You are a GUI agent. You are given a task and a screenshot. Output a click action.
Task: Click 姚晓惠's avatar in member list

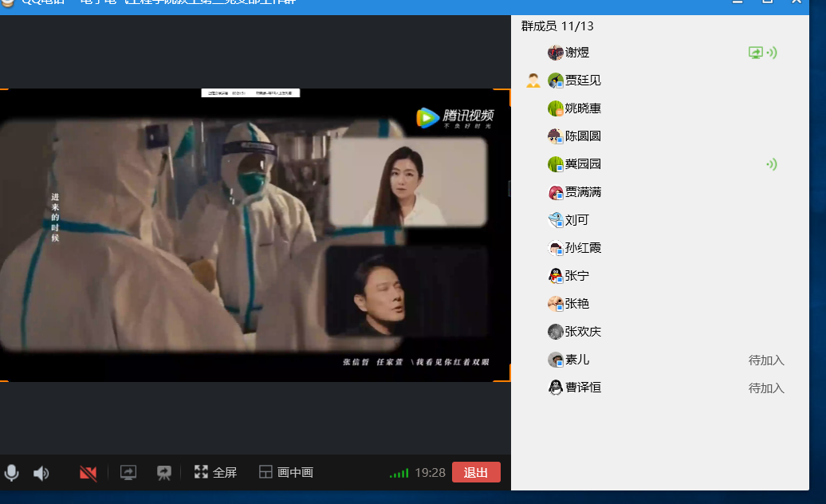click(555, 108)
